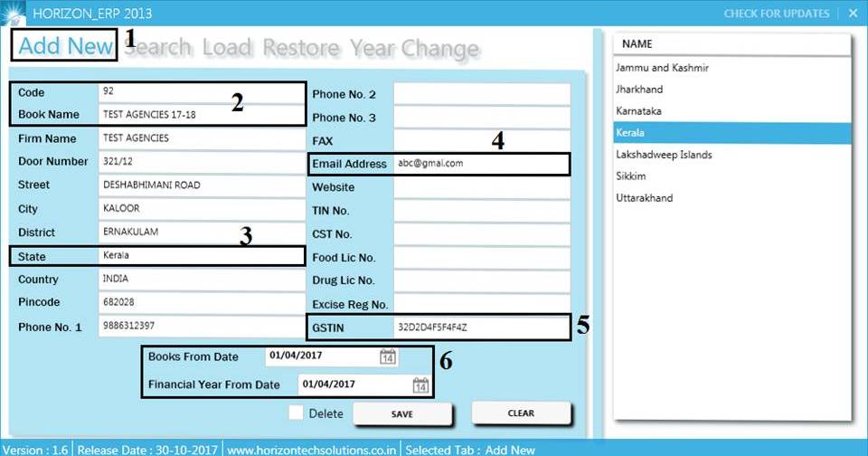Screen dimensions: 868x456
Task: Click Selected Tab status bar entry
Action: point(470,450)
